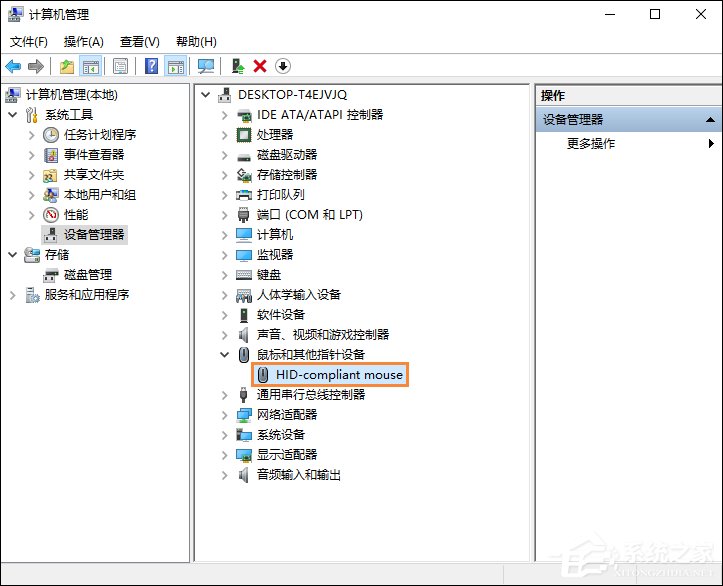Expand the 性能 node
723x586 pixels.
pos(31,215)
